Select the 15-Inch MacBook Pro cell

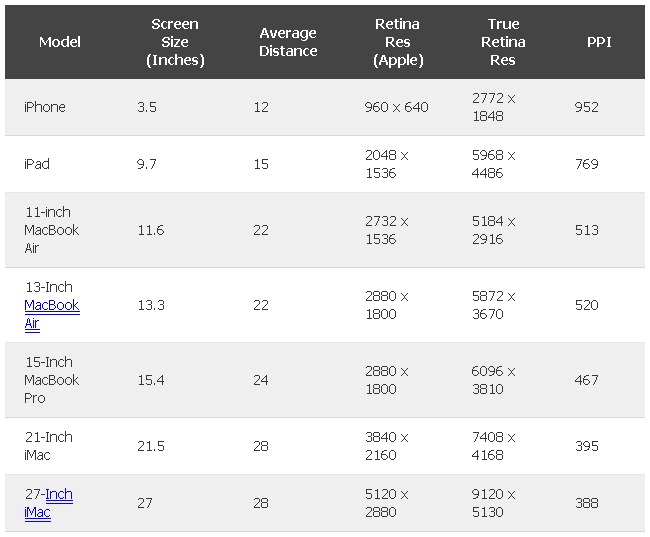pos(51,380)
